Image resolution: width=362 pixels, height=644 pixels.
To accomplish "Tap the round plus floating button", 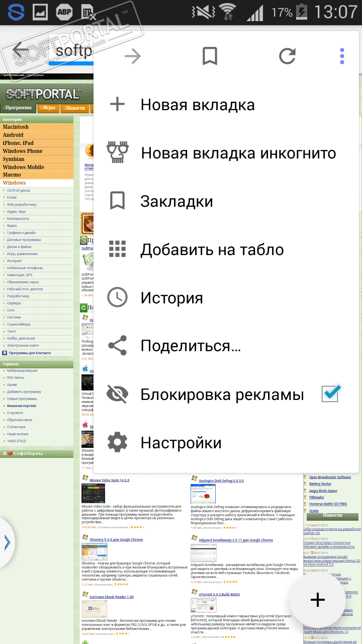I will pyautogui.click(x=317, y=599).
